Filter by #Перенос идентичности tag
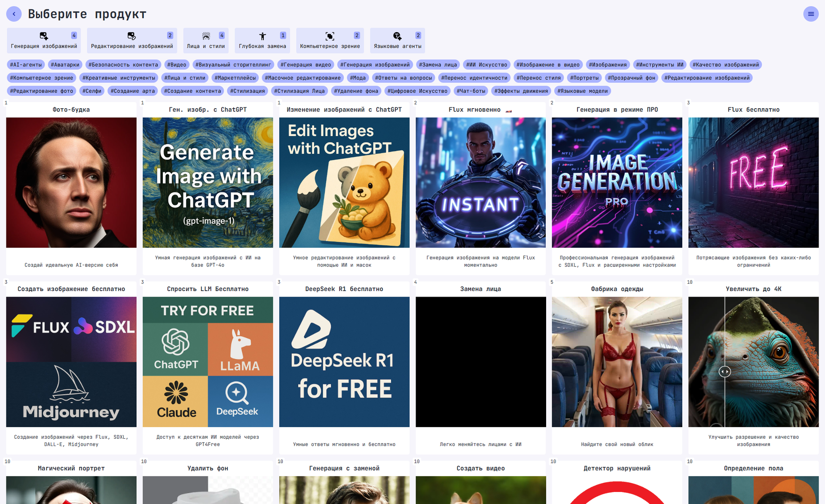The width and height of the screenshot is (825, 504). click(x=474, y=78)
